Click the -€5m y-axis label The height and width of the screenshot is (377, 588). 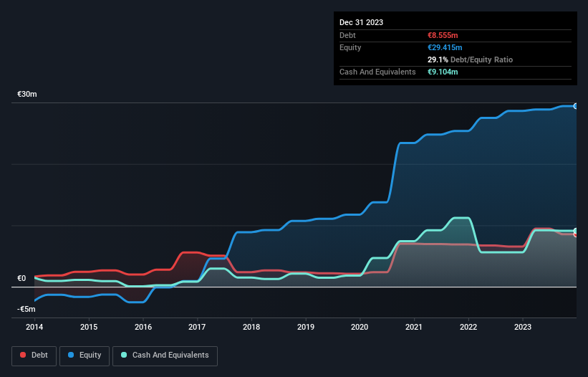(x=26, y=309)
